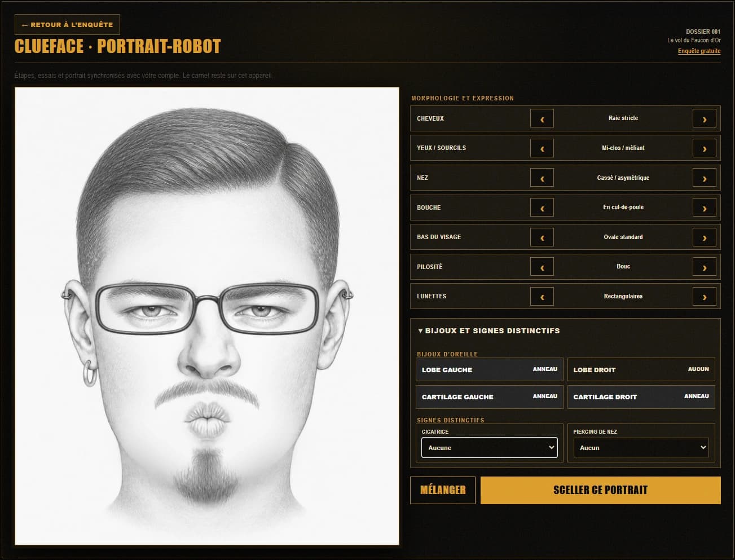The width and height of the screenshot is (735, 560).
Task: Choose next Bouche option
Action: point(704,208)
